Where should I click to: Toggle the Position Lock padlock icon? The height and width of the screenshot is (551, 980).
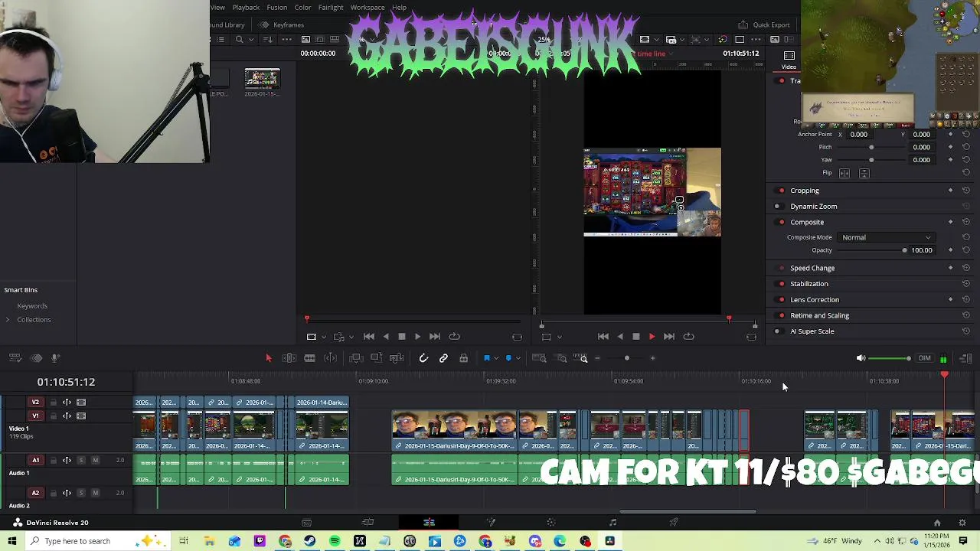(x=463, y=358)
